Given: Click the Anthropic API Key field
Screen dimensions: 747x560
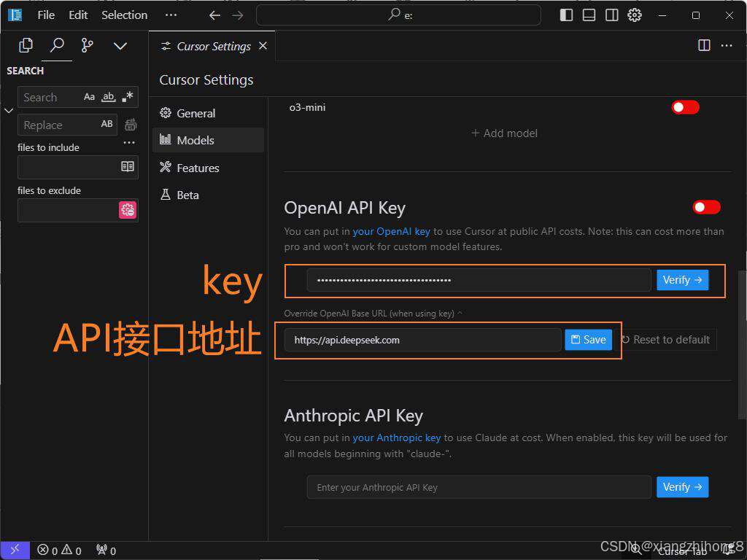Looking at the screenshot, I should [x=479, y=487].
